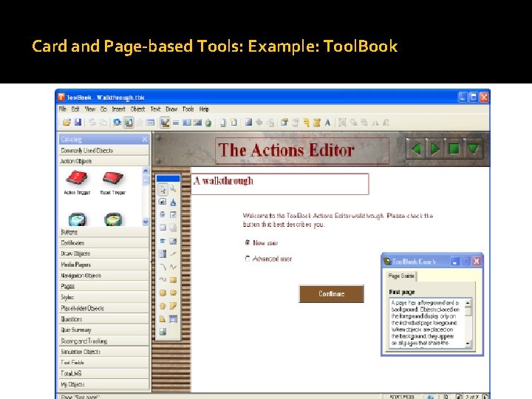Select the yellow ellipse draw tool
Image resolution: width=532 pixels, height=399 pixels.
pyautogui.click(x=173, y=293)
